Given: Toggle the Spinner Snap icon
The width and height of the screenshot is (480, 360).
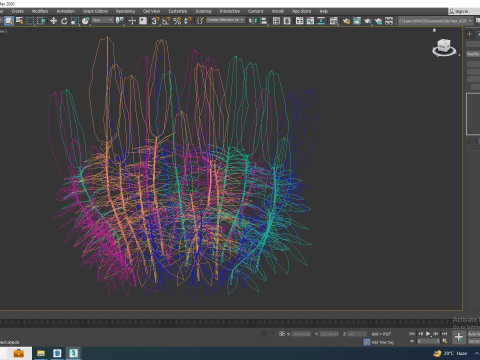Looking at the screenshot, I should [x=188, y=21].
